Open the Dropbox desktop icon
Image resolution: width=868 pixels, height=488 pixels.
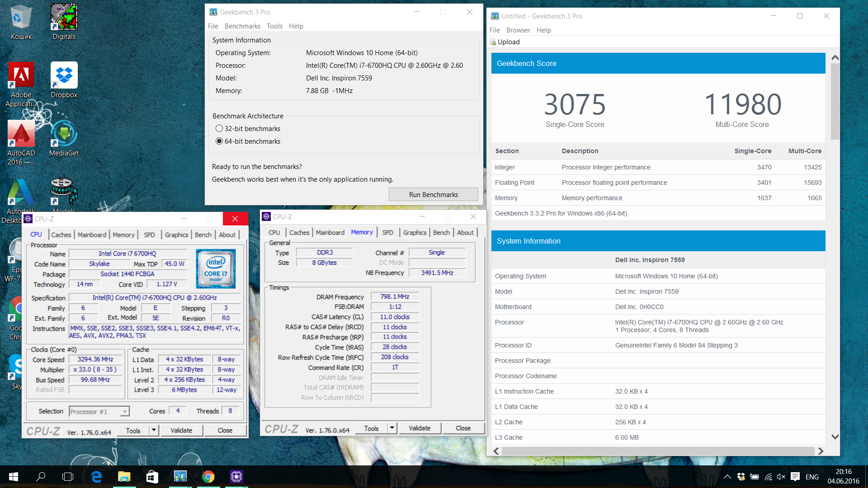coord(64,80)
